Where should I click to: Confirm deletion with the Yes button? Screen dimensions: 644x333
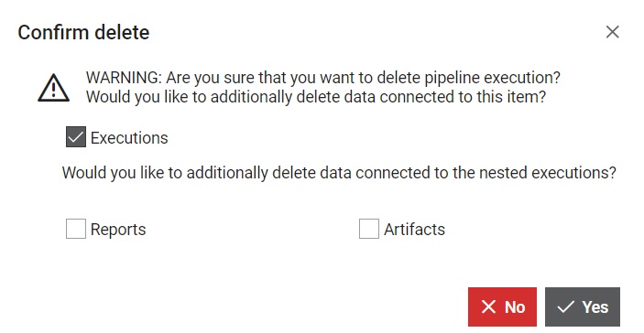(x=583, y=306)
